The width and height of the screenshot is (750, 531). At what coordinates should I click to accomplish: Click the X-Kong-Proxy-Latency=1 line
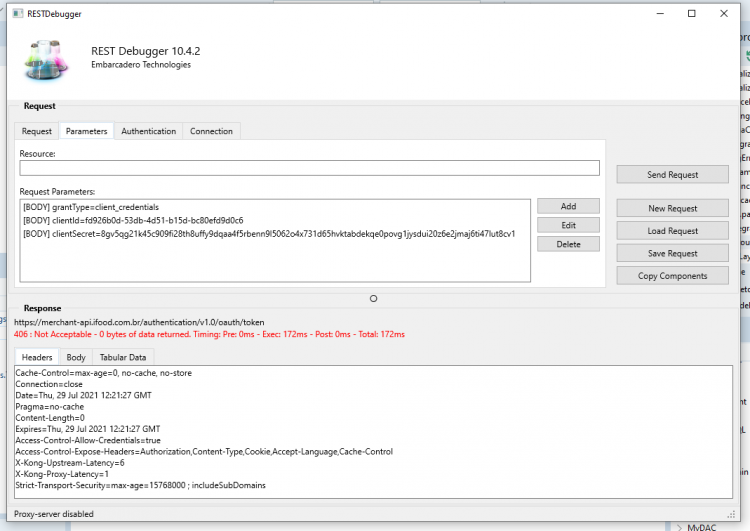coord(62,474)
